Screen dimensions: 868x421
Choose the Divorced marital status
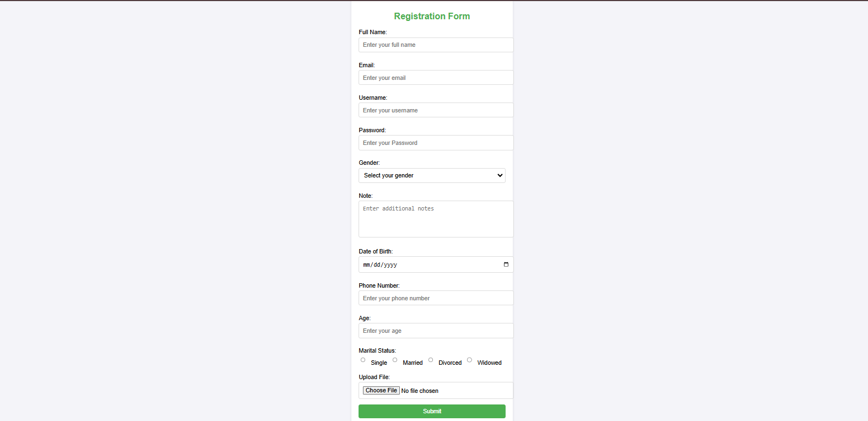pos(431,360)
